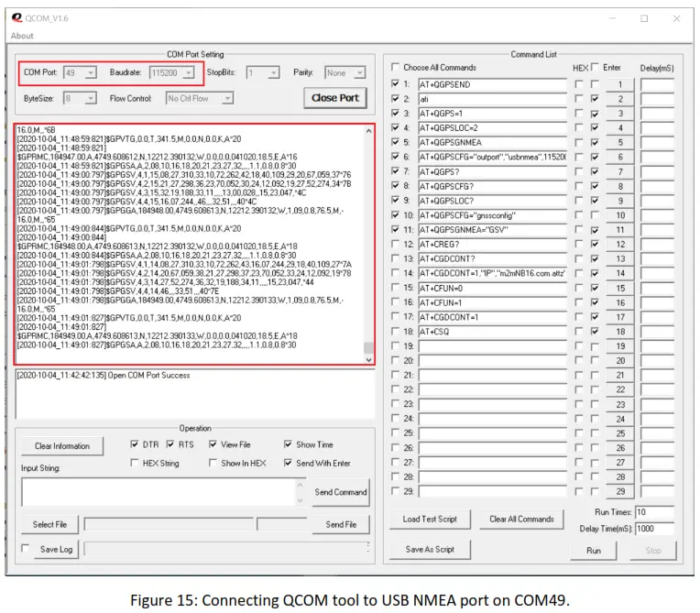
Task: Enable the HEX String checkbox
Action: [x=135, y=463]
